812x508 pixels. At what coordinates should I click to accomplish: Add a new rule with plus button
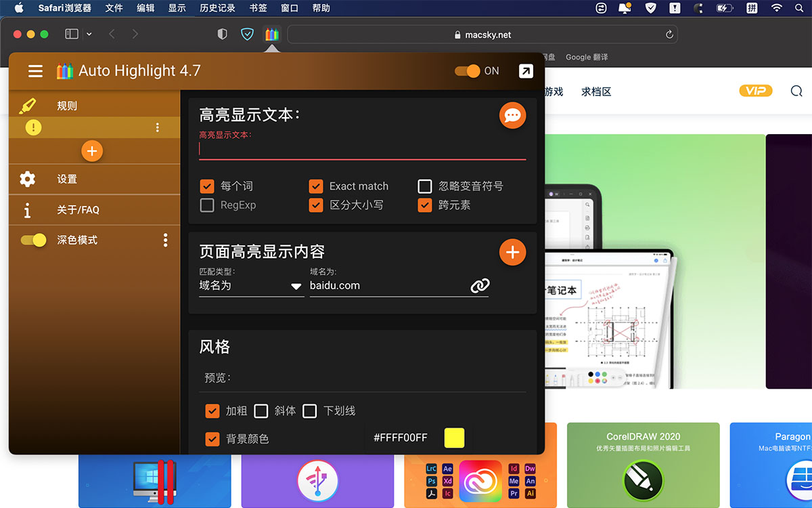click(92, 150)
